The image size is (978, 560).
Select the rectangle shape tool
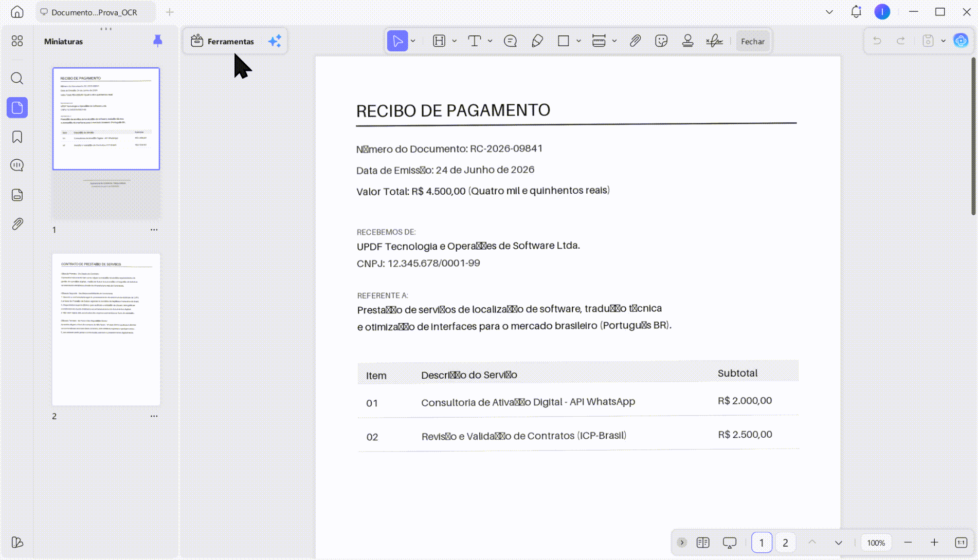point(564,41)
